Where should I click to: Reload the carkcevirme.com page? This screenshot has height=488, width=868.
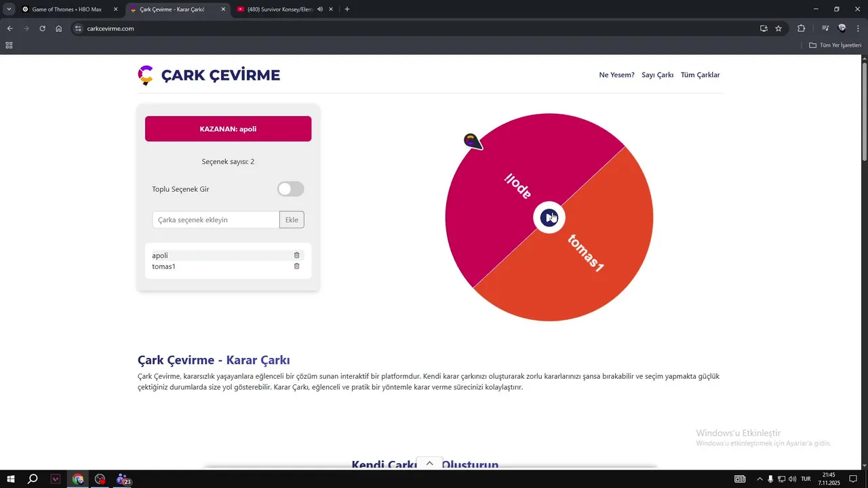point(42,28)
